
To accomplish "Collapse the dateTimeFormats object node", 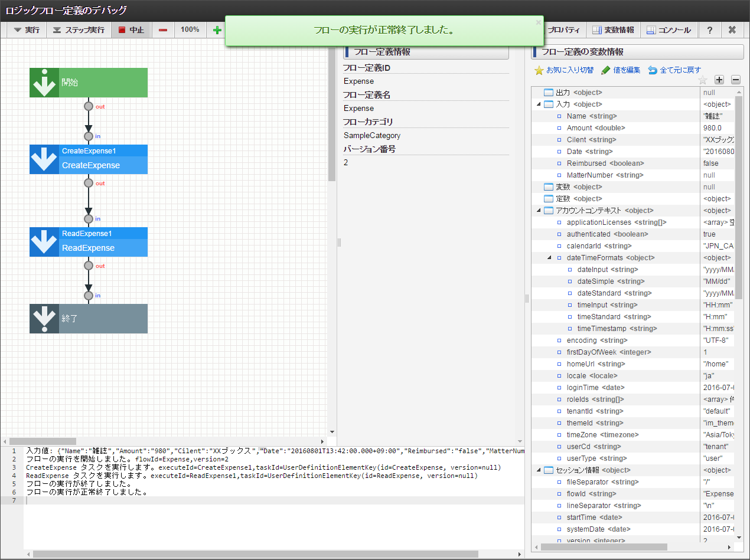I will click(549, 258).
